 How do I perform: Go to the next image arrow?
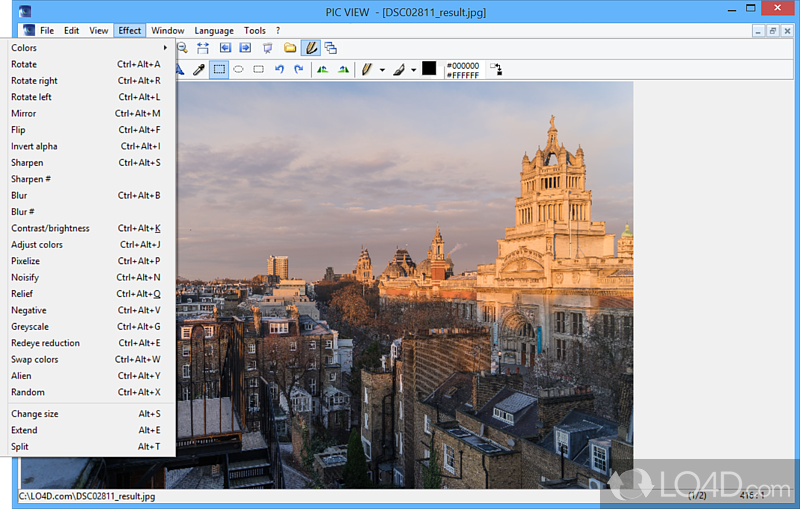tap(245, 47)
